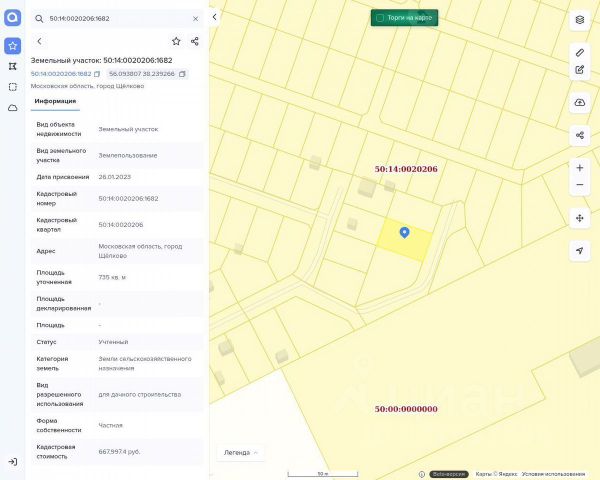Viewport: 600px width, 480px height.
Task: Copy coordinates 56.093807 38.239266
Action: (x=183, y=74)
